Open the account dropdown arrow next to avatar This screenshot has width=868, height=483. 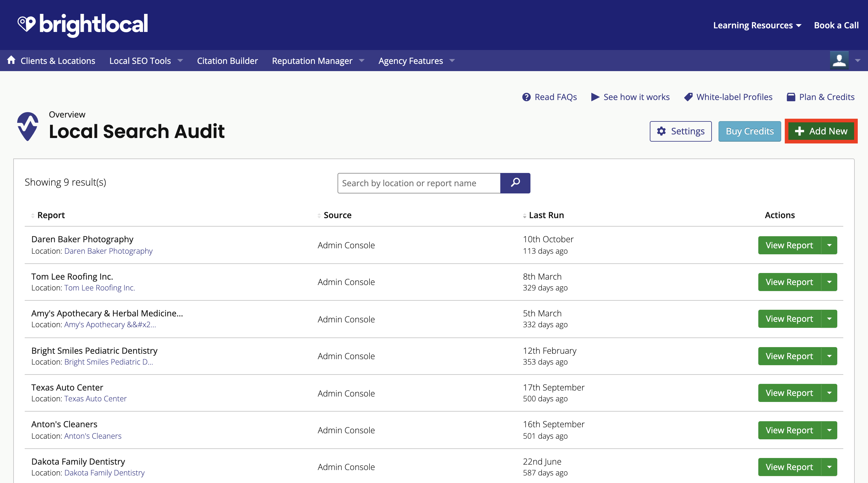[857, 61]
